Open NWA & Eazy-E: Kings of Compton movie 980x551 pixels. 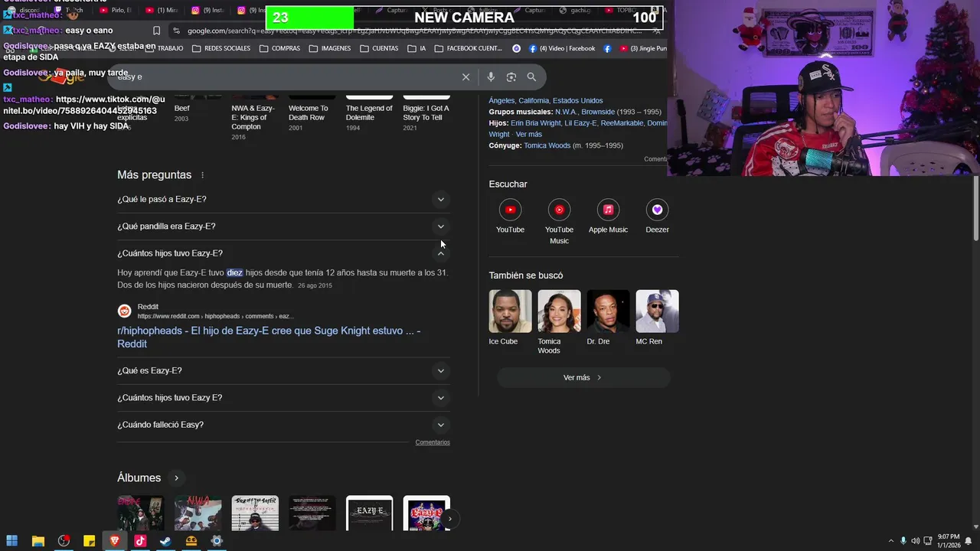(x=255, y=119)
